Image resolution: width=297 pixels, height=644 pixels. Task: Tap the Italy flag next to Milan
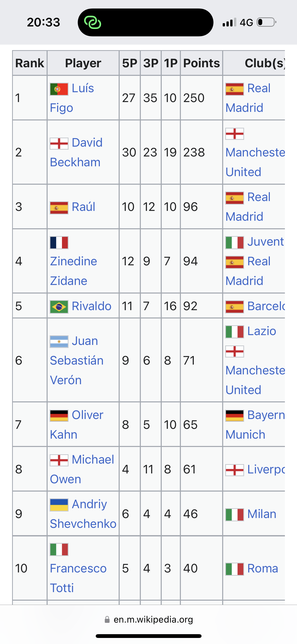235,514
